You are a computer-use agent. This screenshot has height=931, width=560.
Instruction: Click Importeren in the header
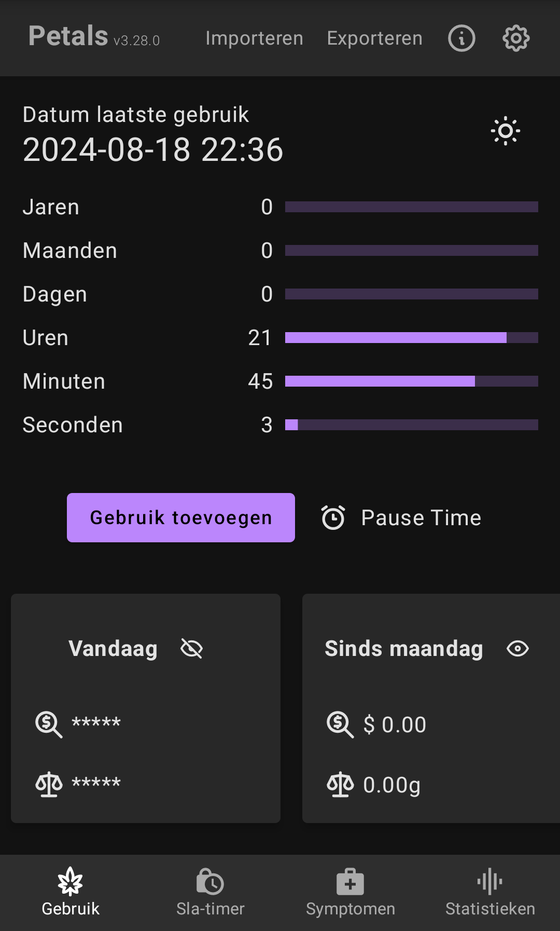pyautogui.click(x=254, y=38)
